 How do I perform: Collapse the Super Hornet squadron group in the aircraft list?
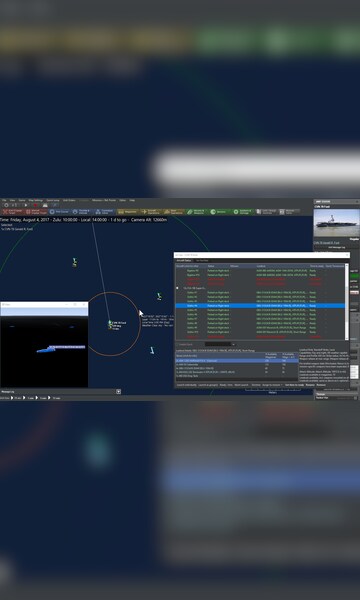pos(177,288)
